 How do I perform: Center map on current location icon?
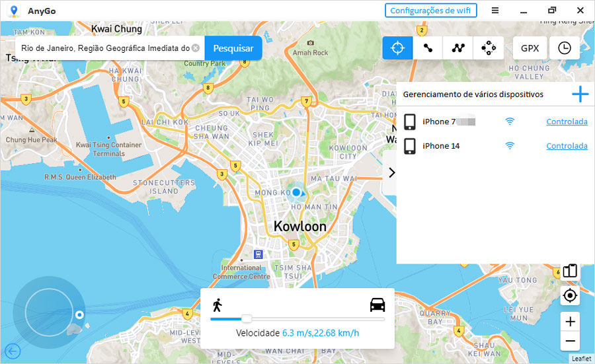coord(570,296)
